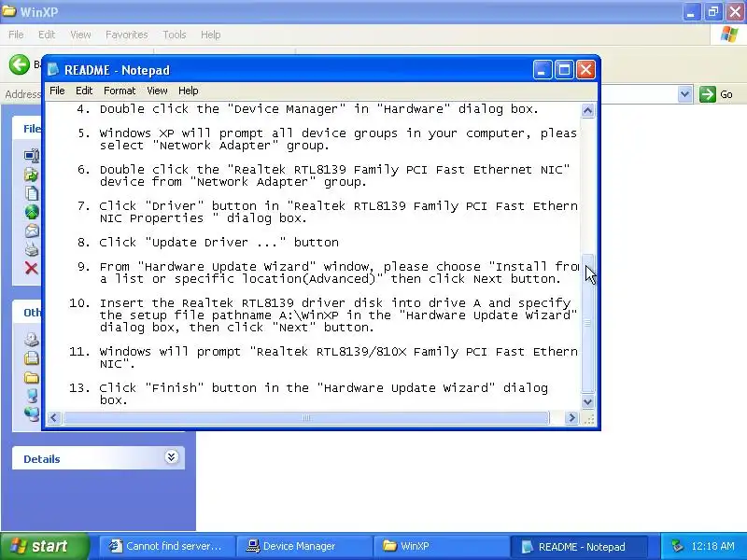
Task: Switch to the Cannot find server taskbar button
Action: pyautogui.click(x=167, y=546)
